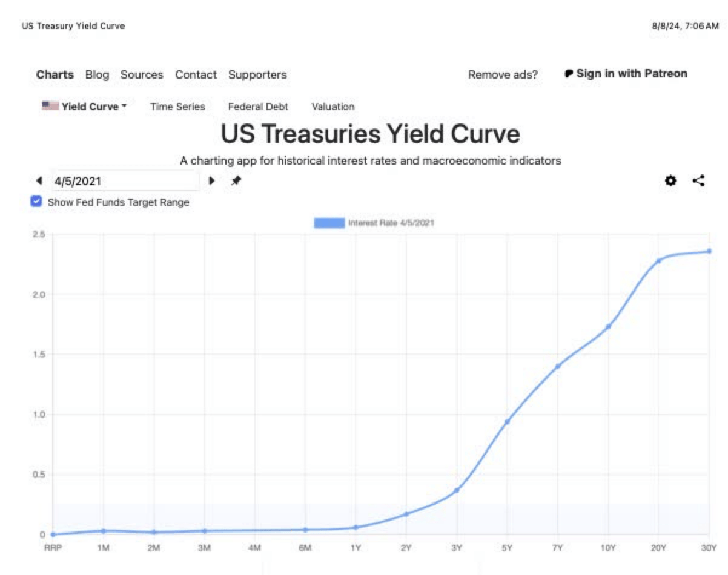Uncheck Show Fed Funds Target Range
The width and height of the screenshot is (728, 575).
[x=36, y=202]
